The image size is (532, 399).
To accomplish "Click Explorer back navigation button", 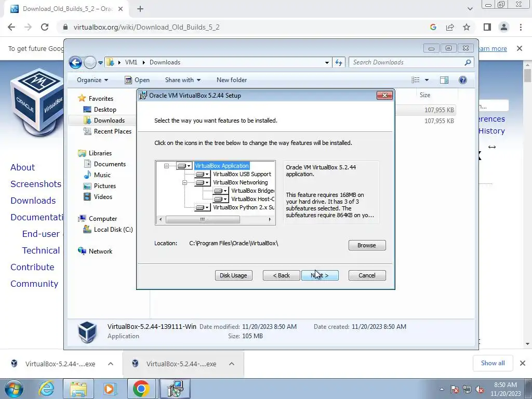I will click(x=75, y=62).
